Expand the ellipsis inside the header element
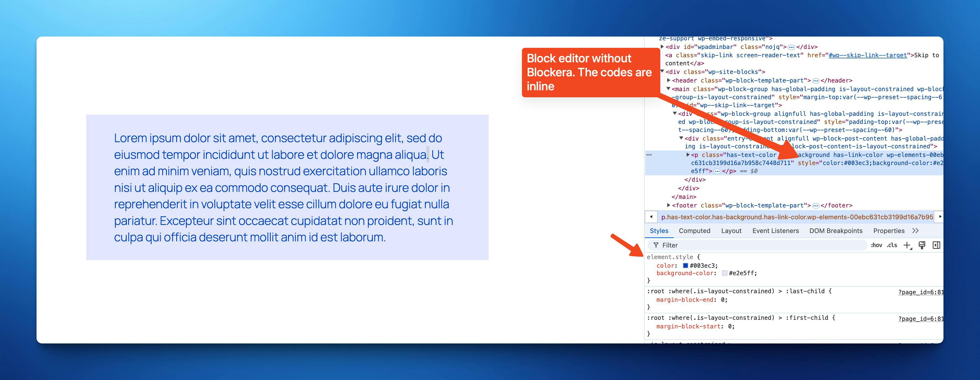This screenshot has width=980, height=380. point(816,81)
